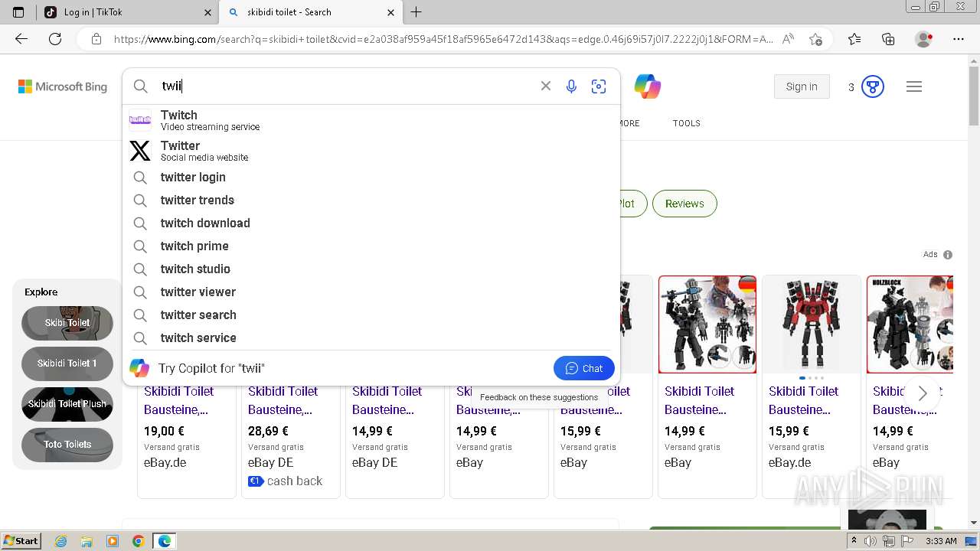Select the Reviews filter chip
The width and height of the screenshot is (980, 551).
tap(684, 204)
